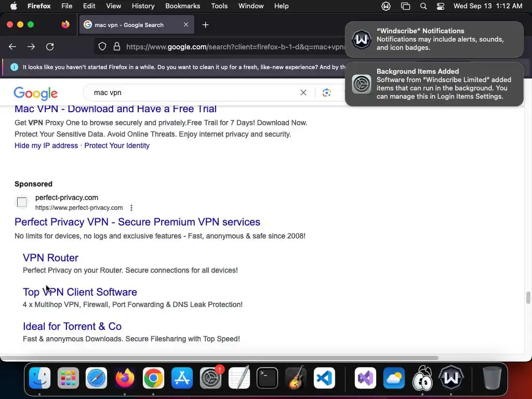This screenshot has height=399, width=532.
Task: Open the Tools menu
Action: tap(219, 6)
